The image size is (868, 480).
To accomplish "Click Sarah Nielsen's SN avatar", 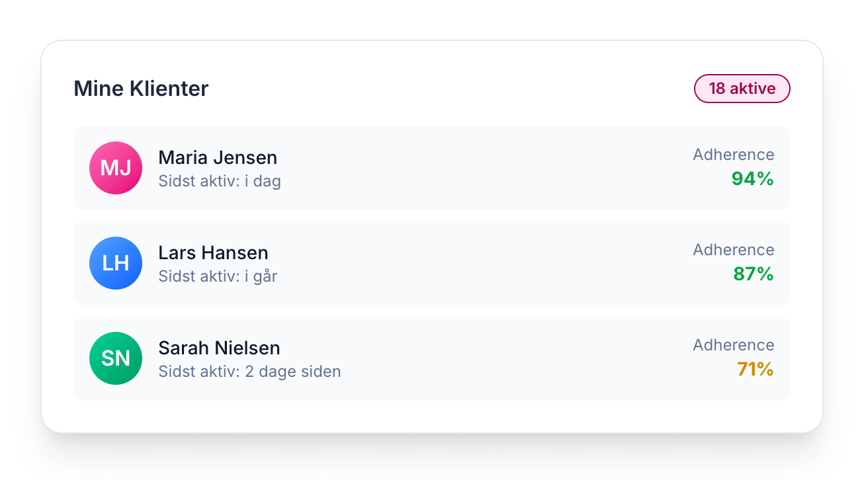I will coord(116,358).
